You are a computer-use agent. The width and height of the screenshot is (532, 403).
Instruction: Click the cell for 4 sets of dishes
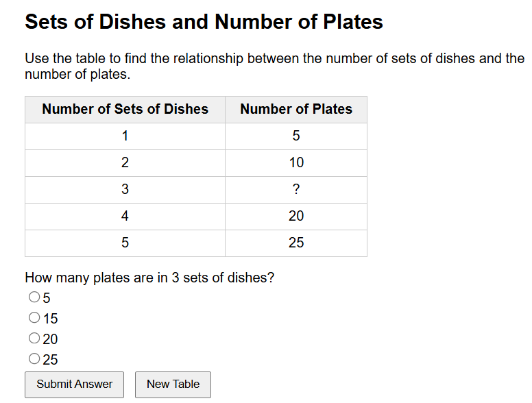(x=125, y=217)
